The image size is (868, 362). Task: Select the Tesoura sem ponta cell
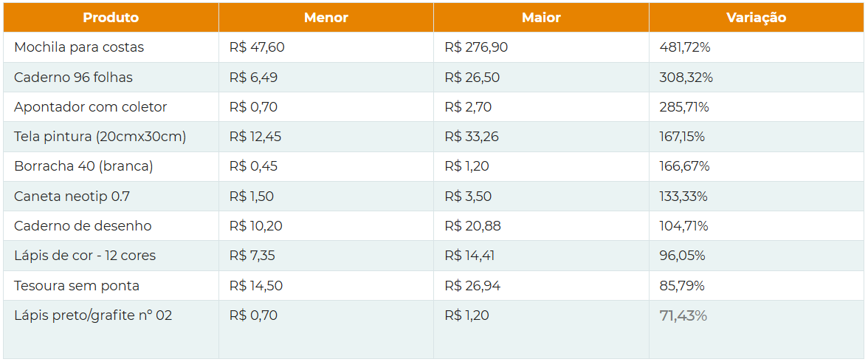pyautogui.click(x=77, y=286)
